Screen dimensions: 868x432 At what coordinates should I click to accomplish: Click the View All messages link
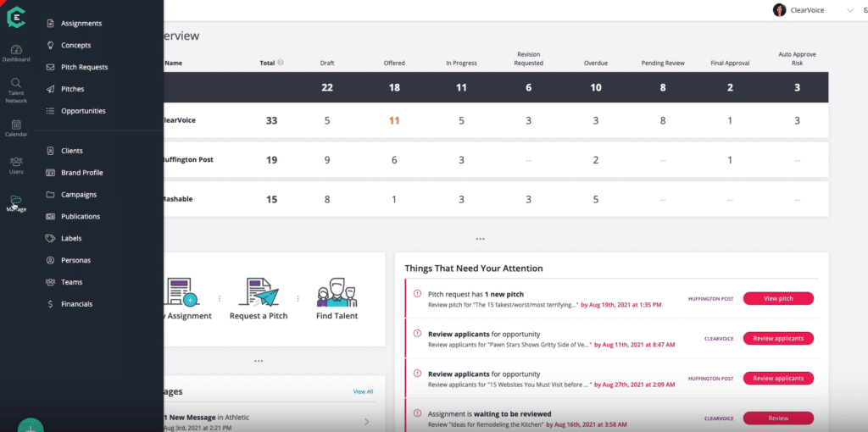(x=363, y=391)
